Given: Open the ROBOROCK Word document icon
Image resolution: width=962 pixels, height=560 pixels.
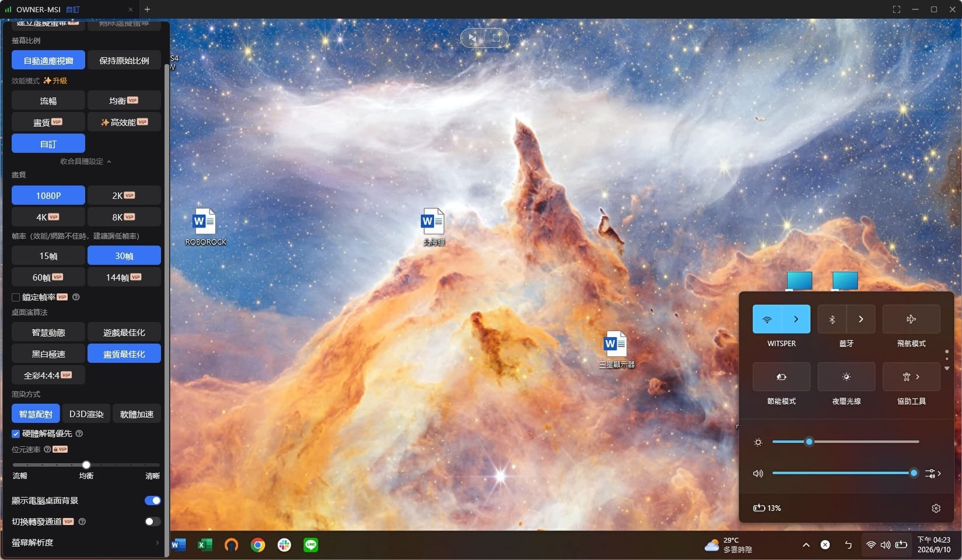Looking at the screenshot, I should (205, 226).
